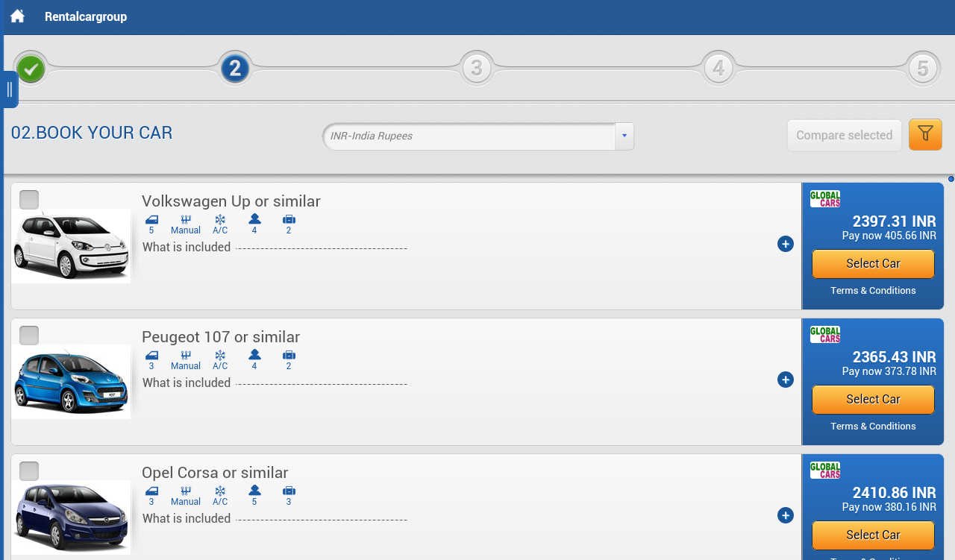Viewport: 955px width, 560px height.
Task: Click Volkswagen Up A/C snowflake icon
Action: (x=220, y=219)
